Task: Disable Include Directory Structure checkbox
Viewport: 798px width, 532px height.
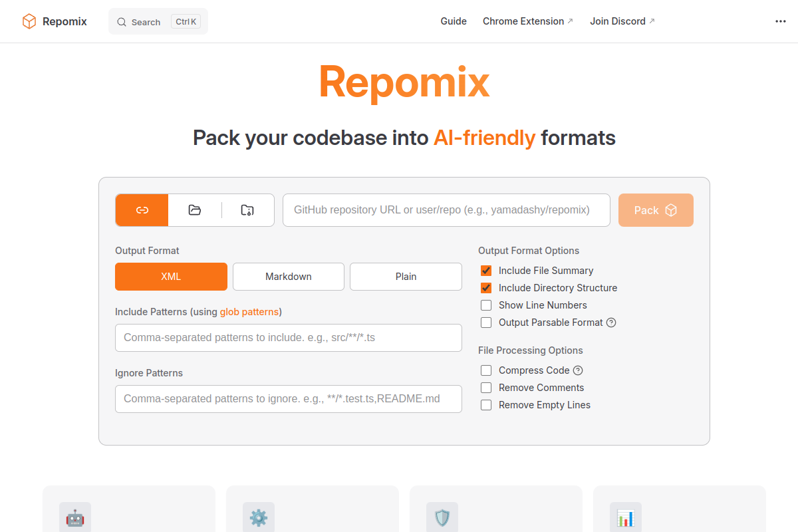Action: pyautogui.click(x=486, y=288)
